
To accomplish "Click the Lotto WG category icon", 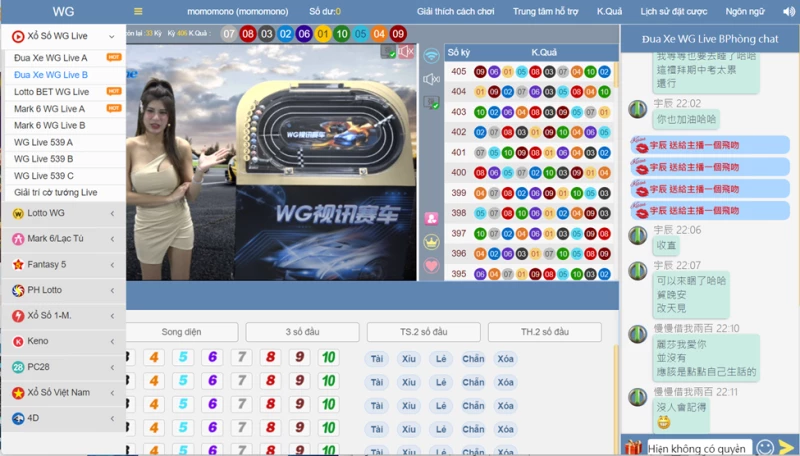I will pos(18,214).
